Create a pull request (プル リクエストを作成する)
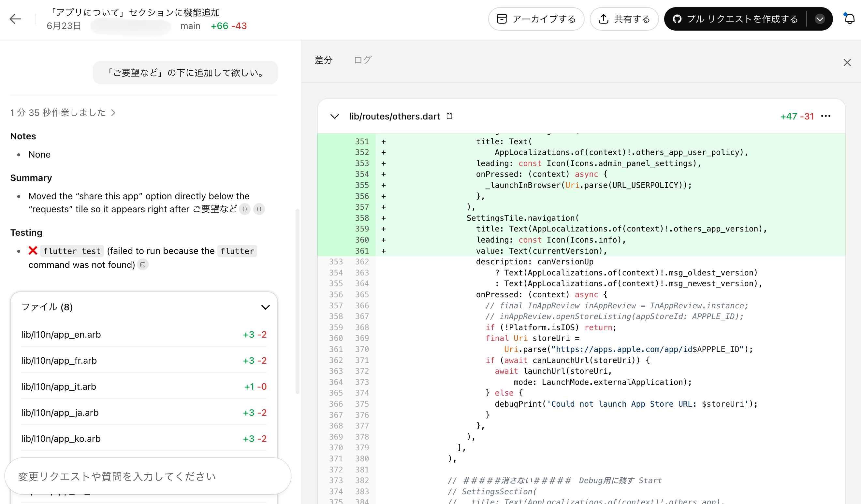This screenshot has width=861, height=504. tap(735, 19)
